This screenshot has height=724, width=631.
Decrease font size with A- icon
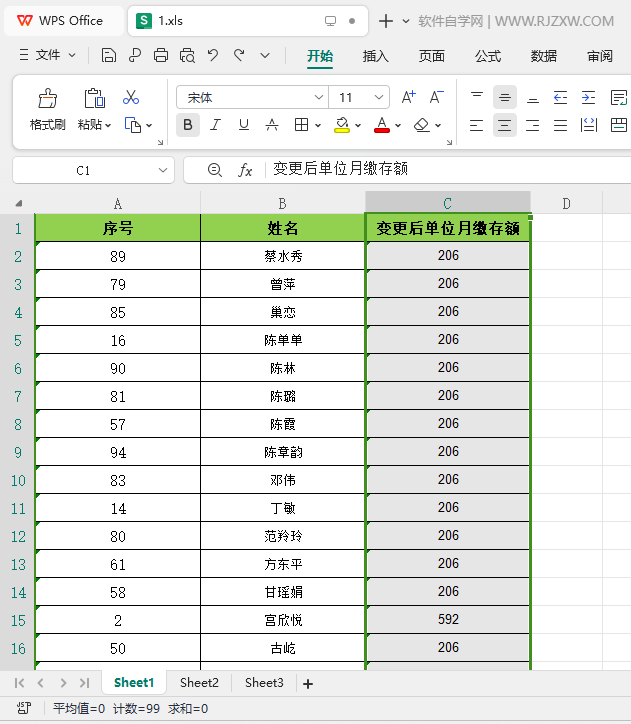[436, 97]
